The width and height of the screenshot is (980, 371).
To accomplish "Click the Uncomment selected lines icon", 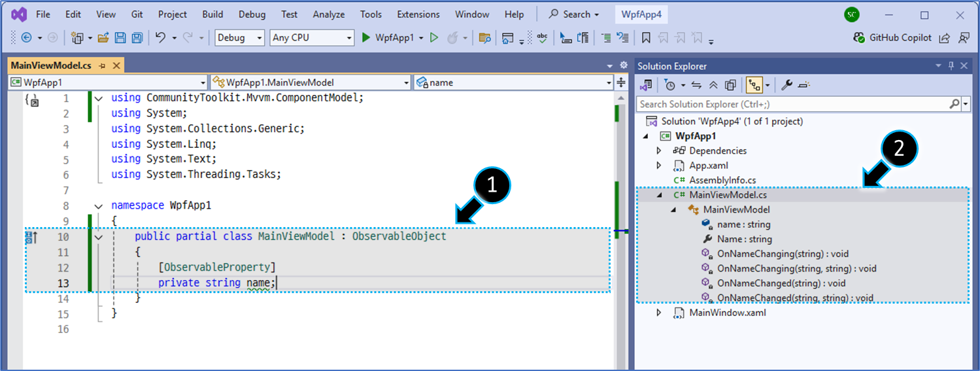I will [622, 38].
